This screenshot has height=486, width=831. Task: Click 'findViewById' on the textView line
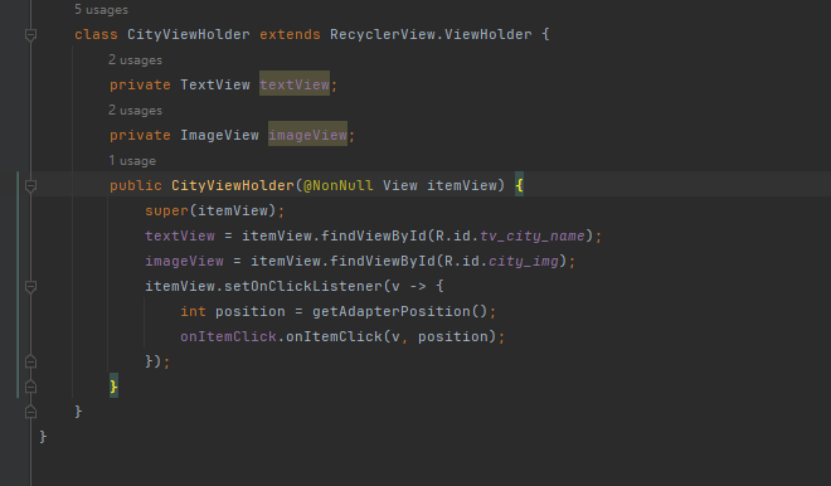point(373,236)
